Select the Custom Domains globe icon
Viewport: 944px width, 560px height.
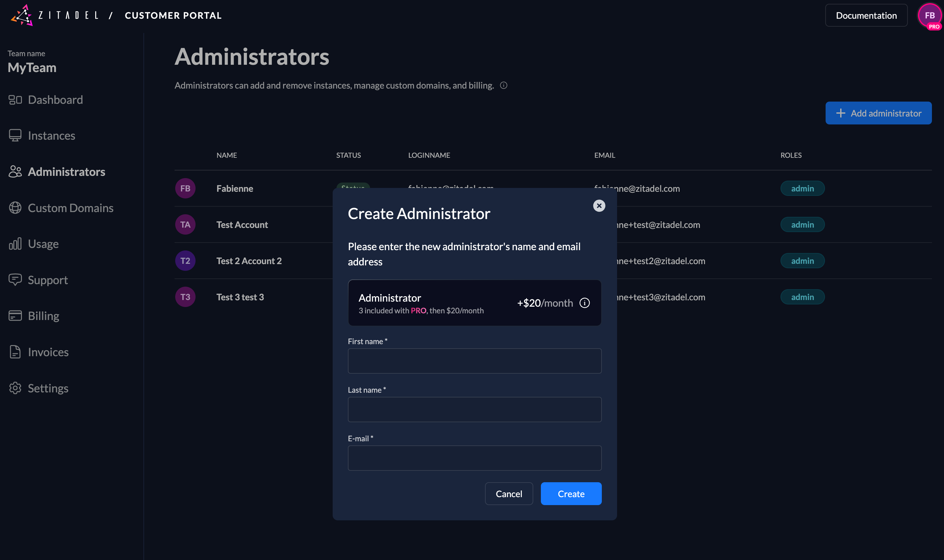pyautogui.click(x=15, y=208)
